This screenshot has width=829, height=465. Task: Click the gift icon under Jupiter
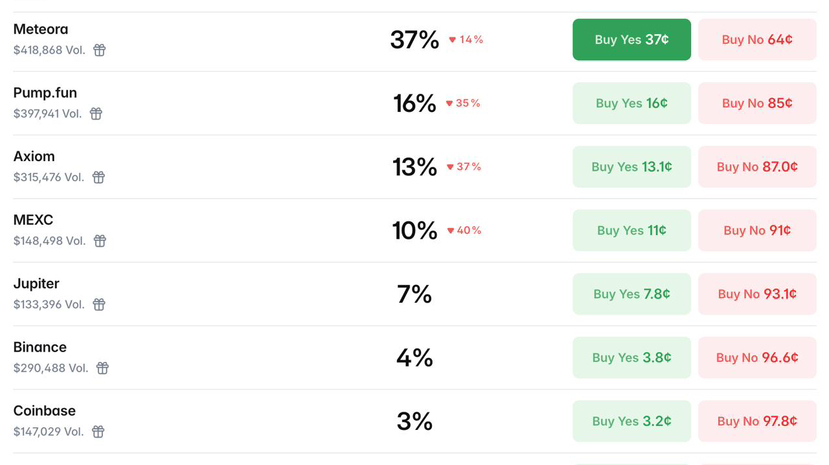99,304
